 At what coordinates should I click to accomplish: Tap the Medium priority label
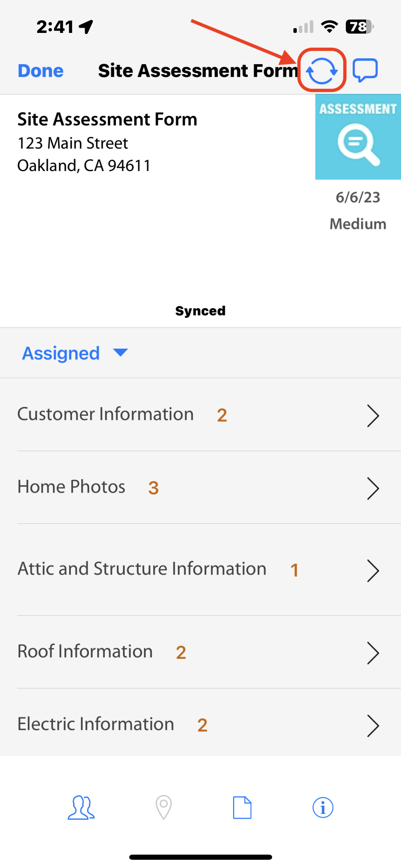[x=358, y=224]
